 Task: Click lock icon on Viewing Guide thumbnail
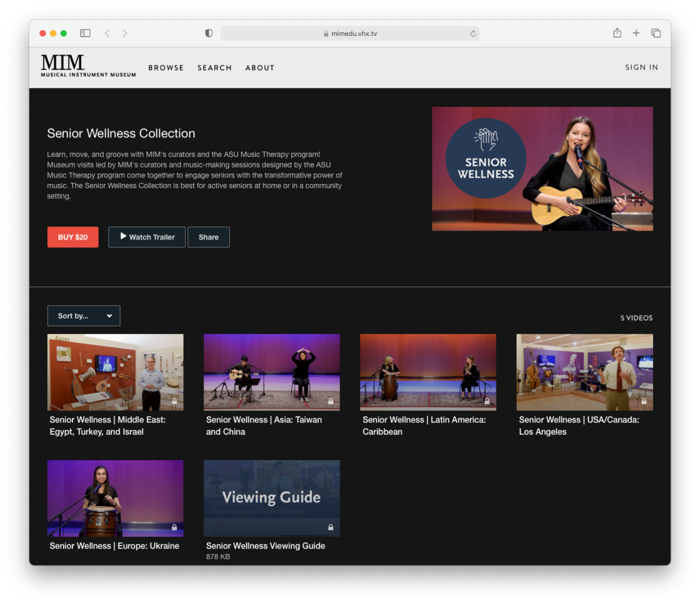click(x=331, y=527)
